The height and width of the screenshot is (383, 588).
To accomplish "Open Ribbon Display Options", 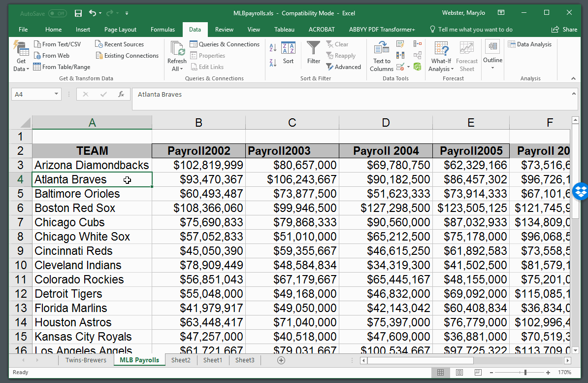I will click(501, 13).
